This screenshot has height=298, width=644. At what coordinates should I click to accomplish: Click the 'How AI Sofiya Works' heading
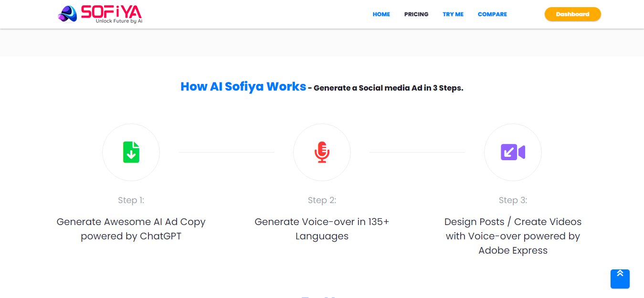tap(243, 86)
